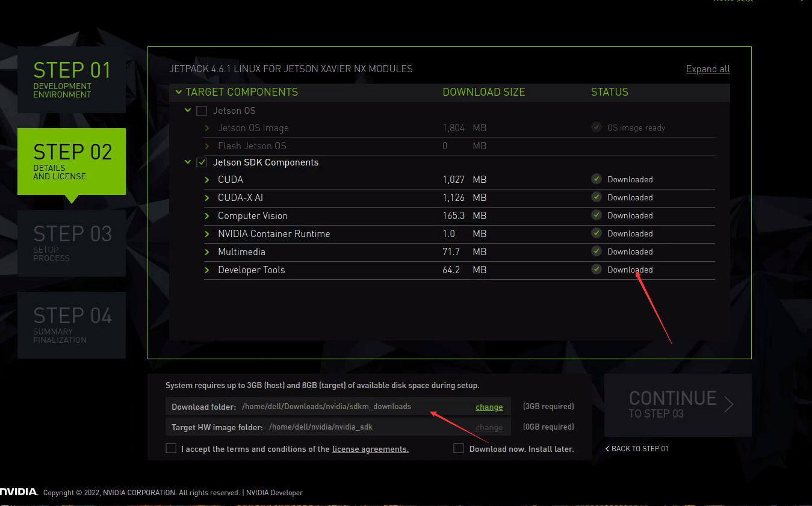
Task: Select the Step 02 Details and License tab
Action: (72, 161)
